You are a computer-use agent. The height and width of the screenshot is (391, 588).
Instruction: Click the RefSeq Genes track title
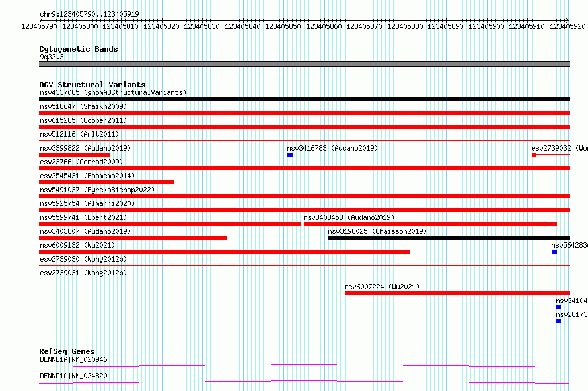[67, 351]
